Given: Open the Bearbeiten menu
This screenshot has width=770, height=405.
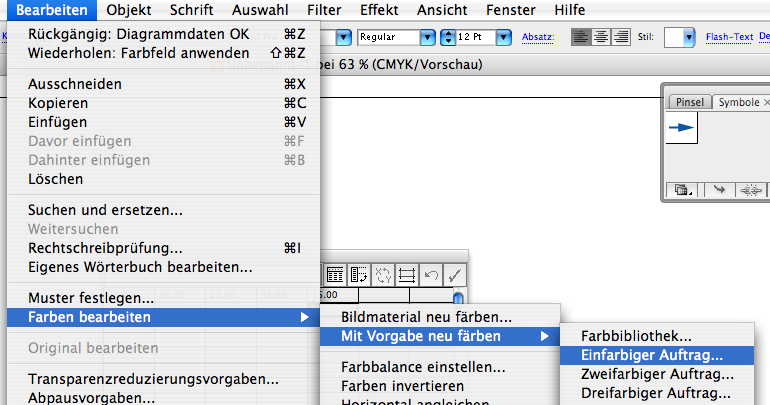Looking at the screenshot, I should tap(52, 10).
